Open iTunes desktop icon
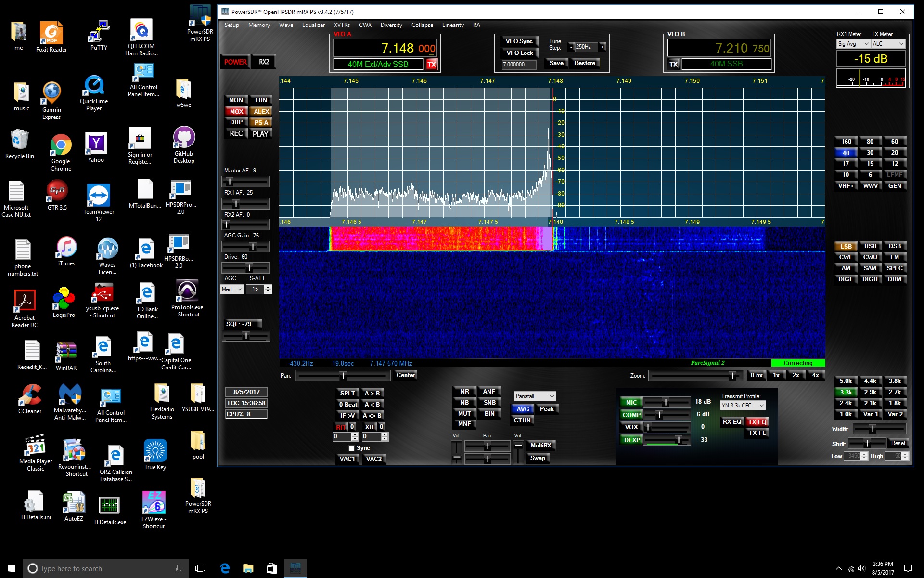 pyautogui.click(x=66, y=251)
